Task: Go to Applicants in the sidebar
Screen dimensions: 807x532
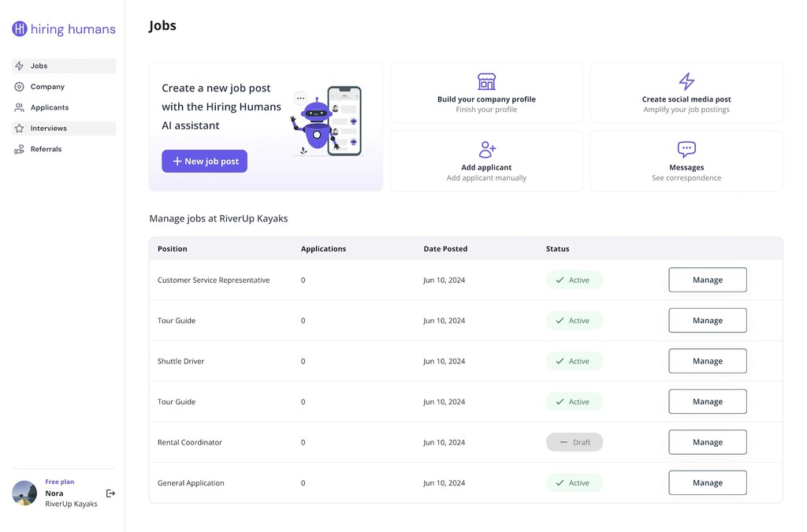Action: pyautogui.click(x=64, y=107)
